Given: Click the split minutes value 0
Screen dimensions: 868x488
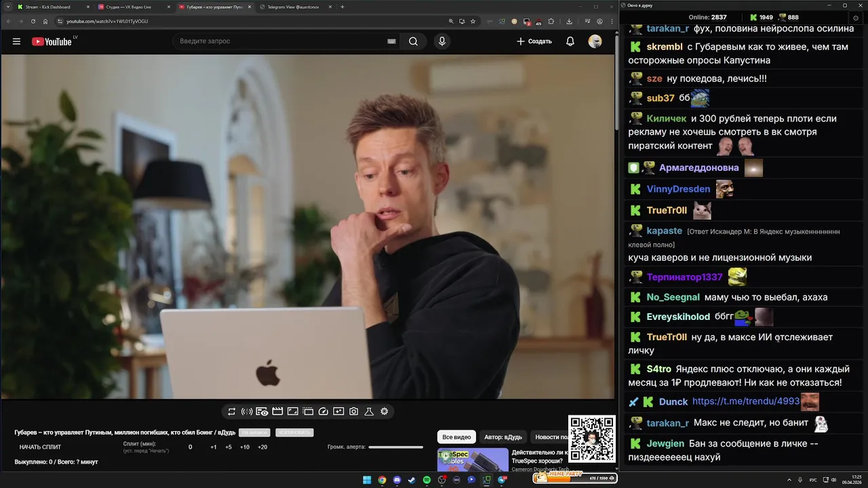Looking at the screenshot, I should (191, 447).
